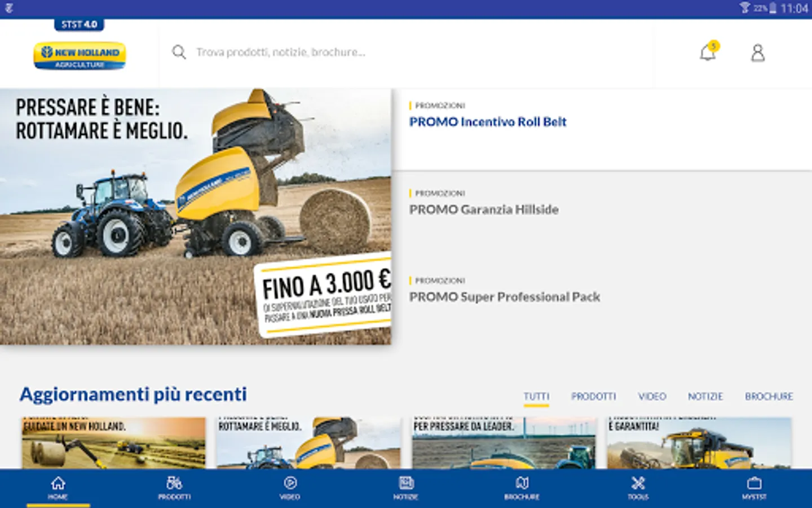Select the NOTIZIE filter tab
Image resolution: width=812 pixels, height=508 pixels.
pyautogui.click(x=705, y=396)
